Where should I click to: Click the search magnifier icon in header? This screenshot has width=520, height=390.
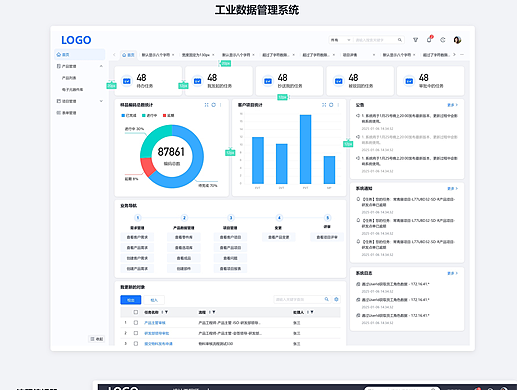click(x=400, y=40)
